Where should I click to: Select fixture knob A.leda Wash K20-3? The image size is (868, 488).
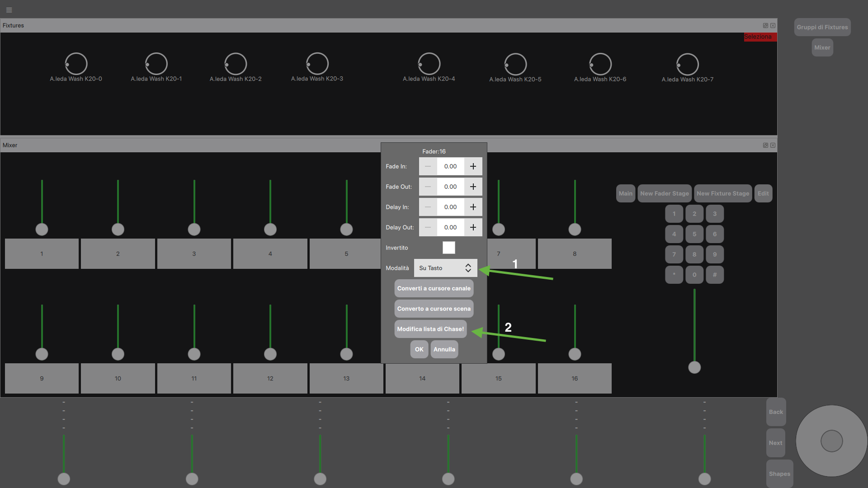pyautogui.click(x=317, y=64)
